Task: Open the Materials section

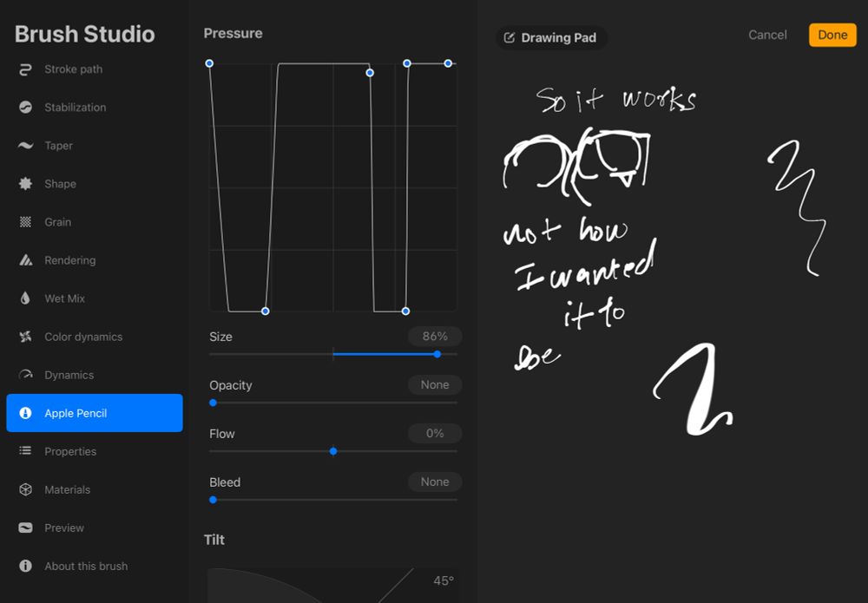Action: (94, 489)
